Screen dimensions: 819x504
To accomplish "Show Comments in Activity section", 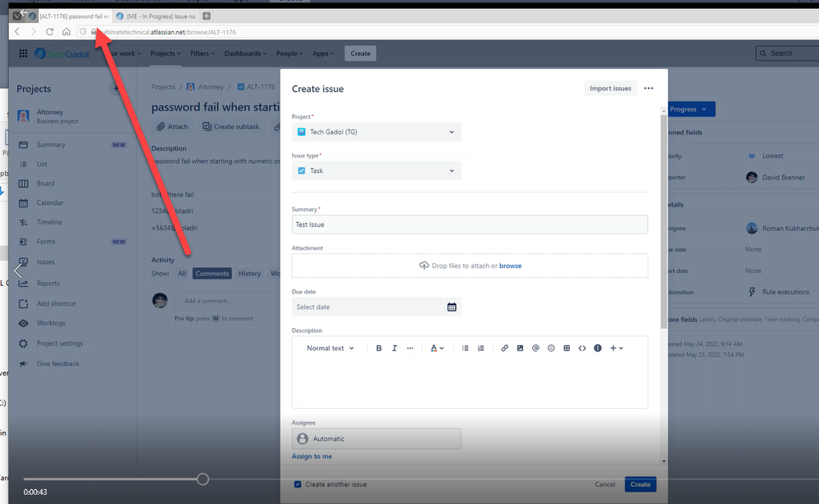I will pyautogui.click(x=212, y=274).
